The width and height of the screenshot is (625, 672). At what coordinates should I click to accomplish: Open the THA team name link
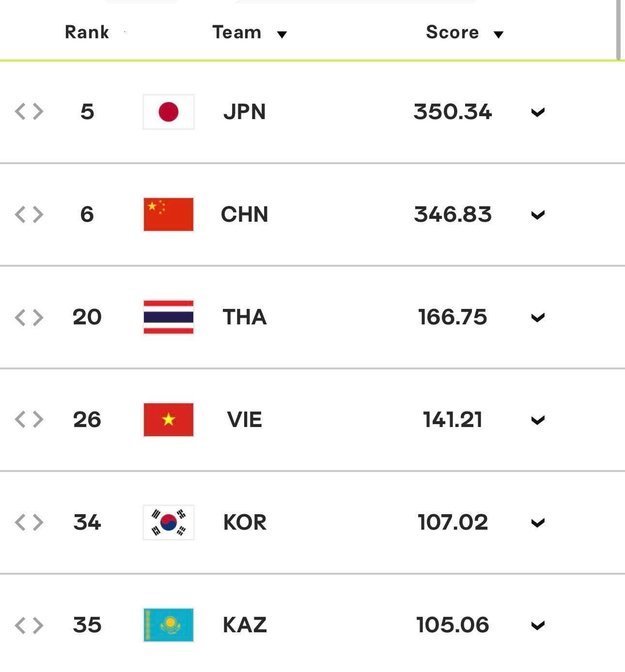[x=244, y=317]
